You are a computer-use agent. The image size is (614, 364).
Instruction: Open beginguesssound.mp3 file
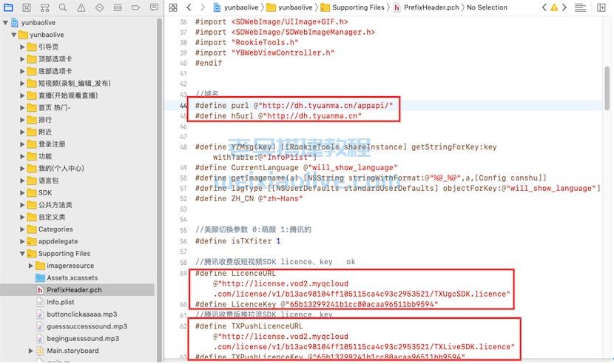click(x=78, y=339)
